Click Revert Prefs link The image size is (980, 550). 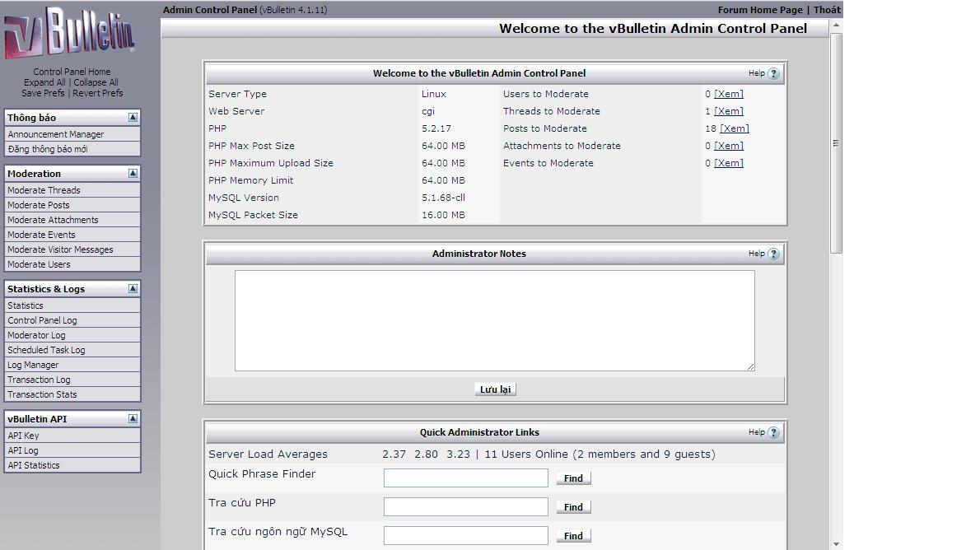97,93
